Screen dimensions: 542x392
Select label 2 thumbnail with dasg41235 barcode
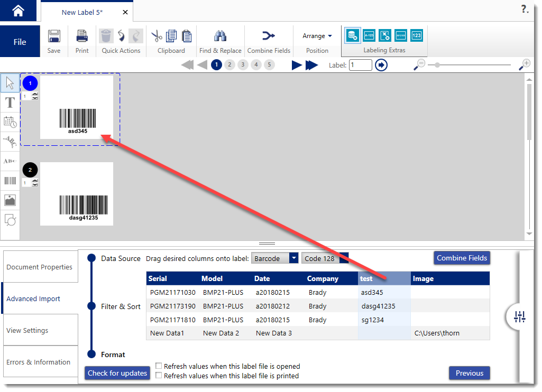(77, 194)
